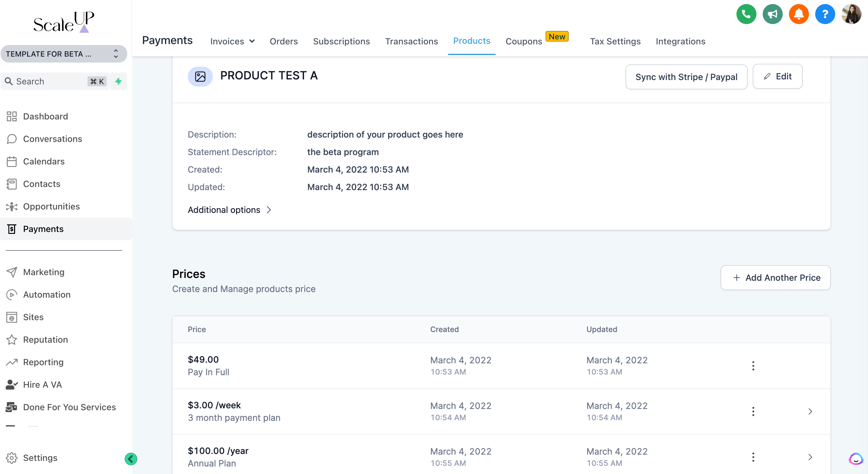Screen dimensions: 868x474
Task: Switch to the Transactions tab
Action: click(x=412, y=41)
